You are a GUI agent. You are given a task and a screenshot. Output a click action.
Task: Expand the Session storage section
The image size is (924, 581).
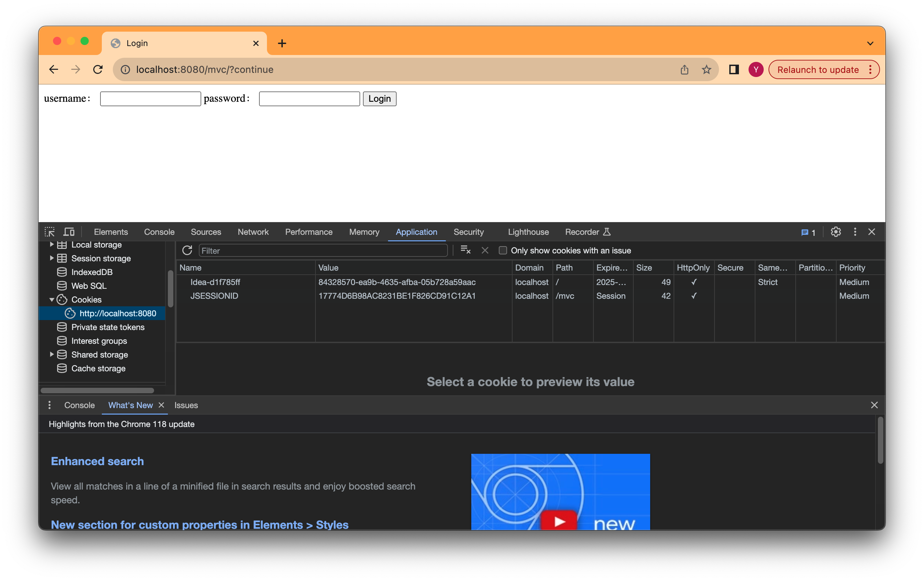[53, 258]
